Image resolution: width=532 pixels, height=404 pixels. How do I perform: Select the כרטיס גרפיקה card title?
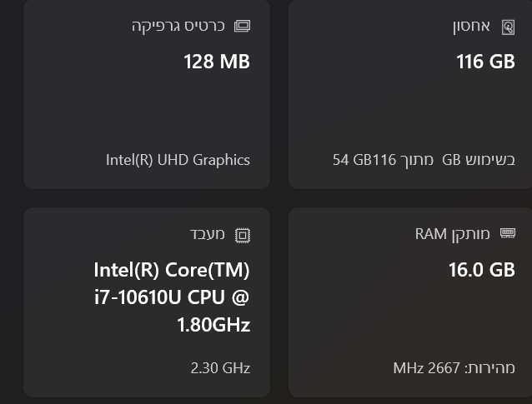click(178, 26)
